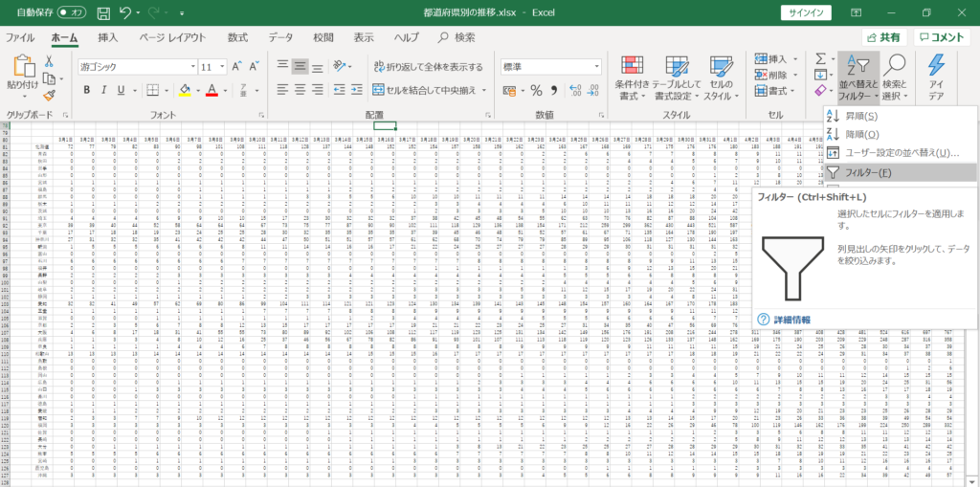Toggle Bold formatting
Screen dimensions: 980x487
pyautogui.click(x=86, y=90)
